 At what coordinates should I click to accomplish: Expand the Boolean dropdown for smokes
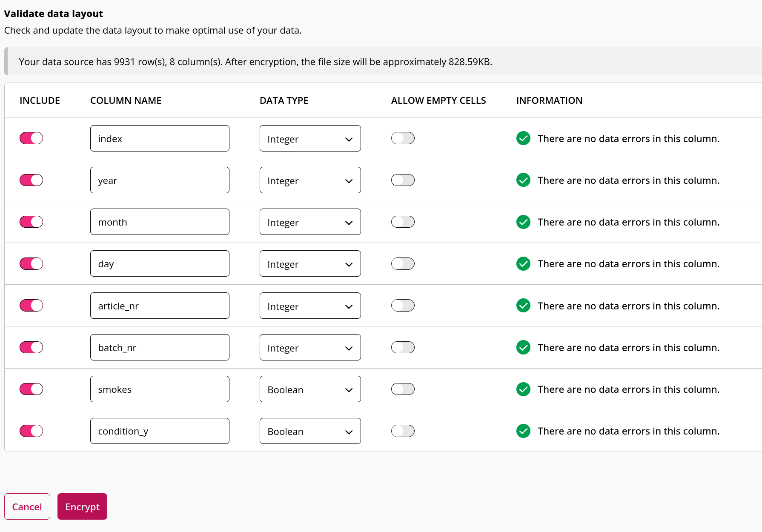click(310, 389)
